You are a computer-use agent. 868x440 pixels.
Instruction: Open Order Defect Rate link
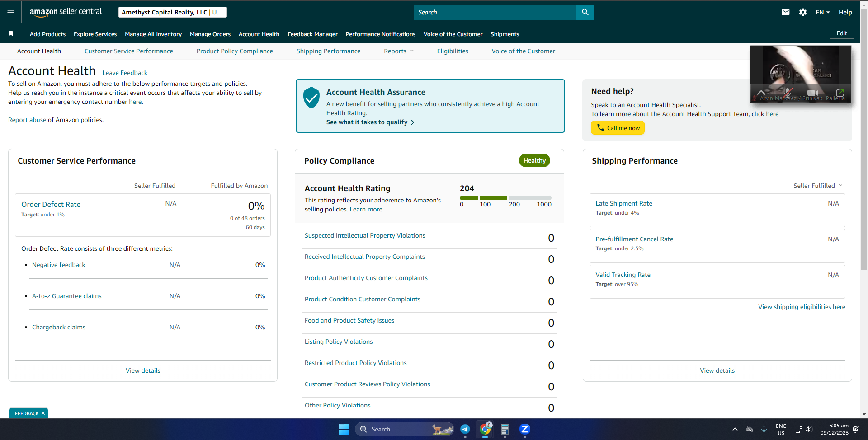click(51, 204)
